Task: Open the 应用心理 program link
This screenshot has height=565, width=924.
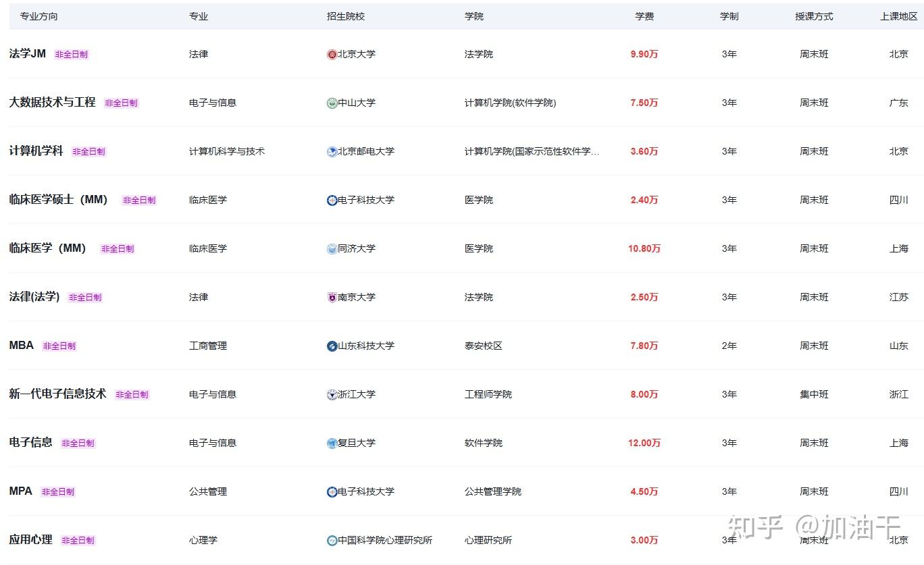Action: coord(30,539)
